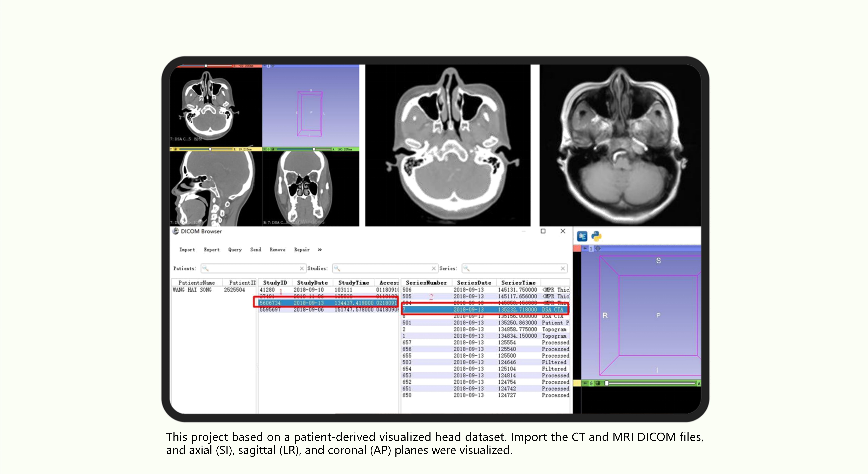The width and height of the screenshot is (868, 474).
Task: Select study with StudyID 5595697
Action: (329, 310)
